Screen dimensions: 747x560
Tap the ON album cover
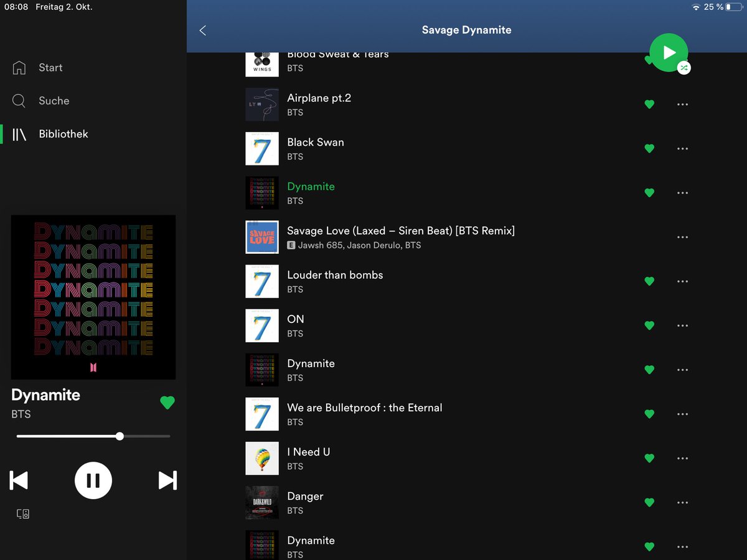262,325
